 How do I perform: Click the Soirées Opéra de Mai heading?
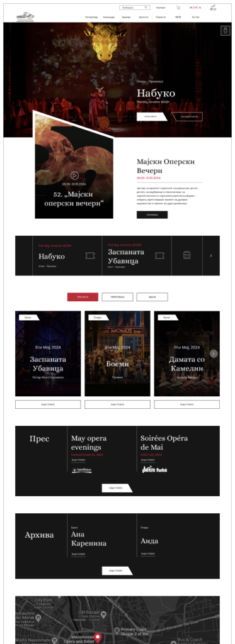[x=164, y=443]
